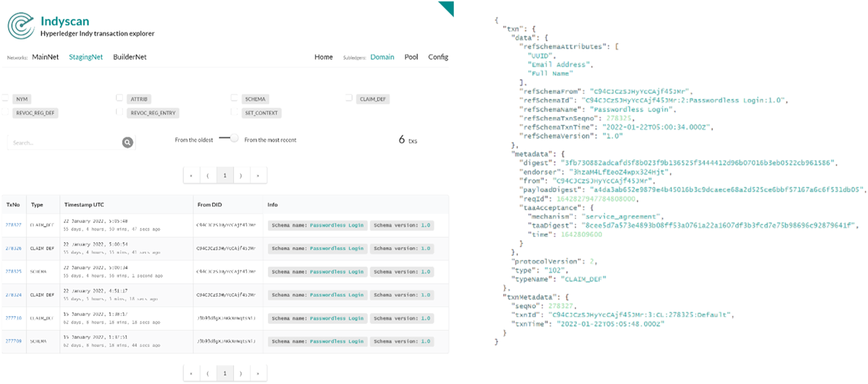This screenshot has height=384, width=868.
Task: Click the Indyscan logo icon
Action: pyautogui.click(x=21, y=26)
